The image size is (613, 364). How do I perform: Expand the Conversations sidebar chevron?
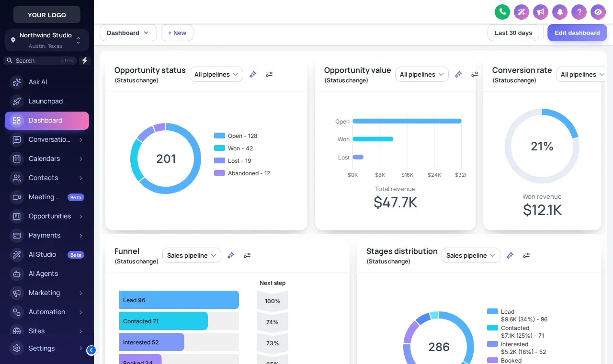81,140
